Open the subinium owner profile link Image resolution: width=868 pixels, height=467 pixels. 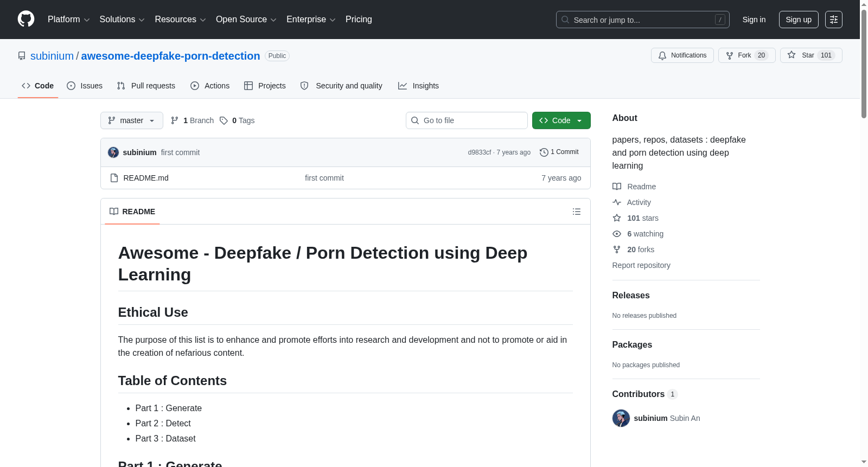(x=52, y=56)
